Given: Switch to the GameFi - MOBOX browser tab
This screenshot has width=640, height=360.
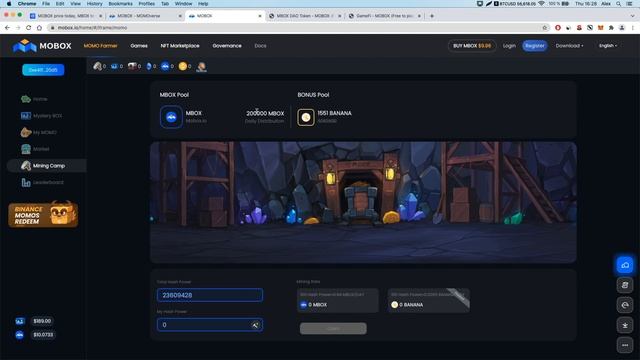Looking at the screenshot, I should pos(385,16).
